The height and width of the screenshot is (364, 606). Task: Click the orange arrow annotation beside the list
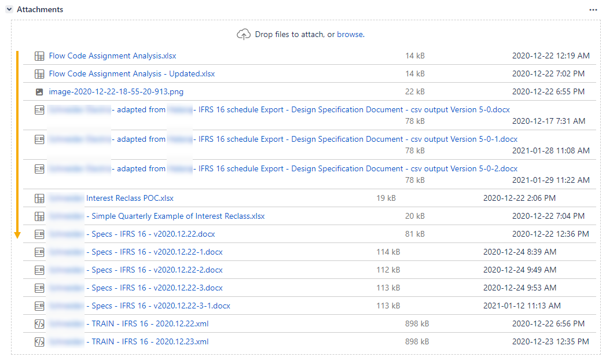point(17,145)
